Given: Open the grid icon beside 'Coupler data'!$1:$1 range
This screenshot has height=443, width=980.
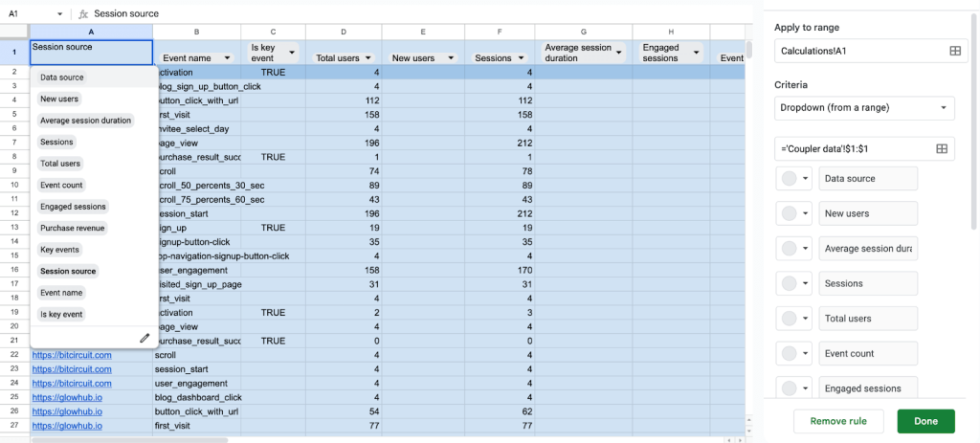Looking at the screenshot, I should tap(942, 148).
